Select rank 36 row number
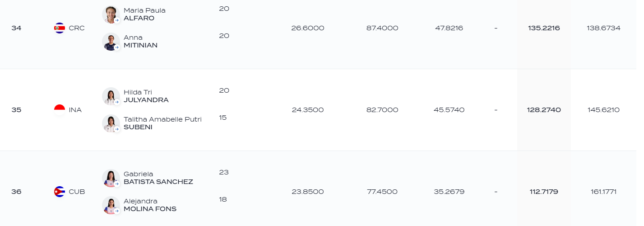This screenshot has height=226, width=644. (x=16, y=192)
